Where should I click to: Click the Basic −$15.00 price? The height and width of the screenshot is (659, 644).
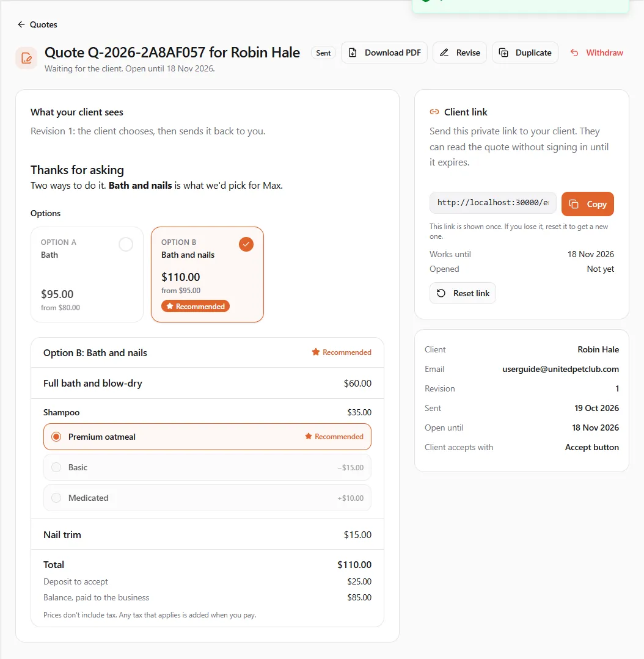pos(351,467)
